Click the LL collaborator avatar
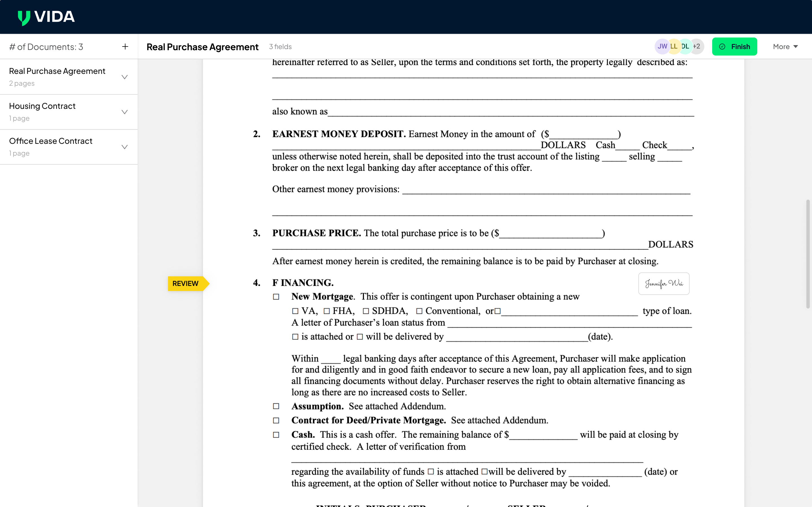Screen dimensions: 812x507 674,46
